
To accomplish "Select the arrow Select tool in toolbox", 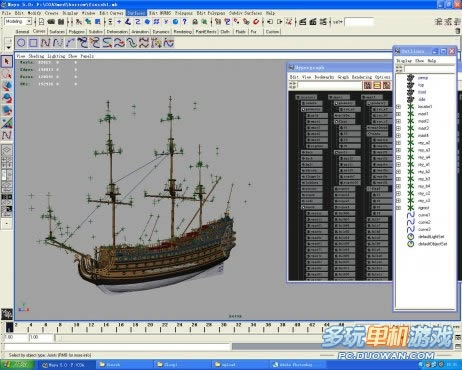I will coord(7,62).
